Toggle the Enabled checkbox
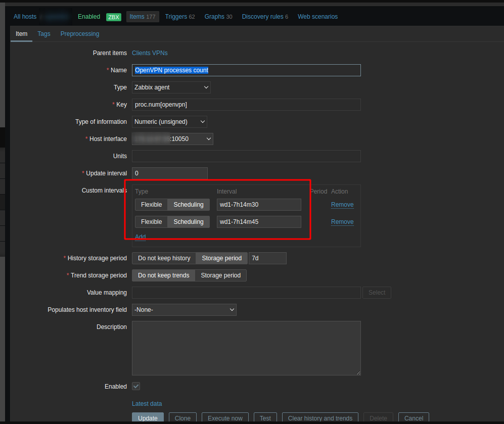This screenshot has width=504, height=424. tap(136, 386)
